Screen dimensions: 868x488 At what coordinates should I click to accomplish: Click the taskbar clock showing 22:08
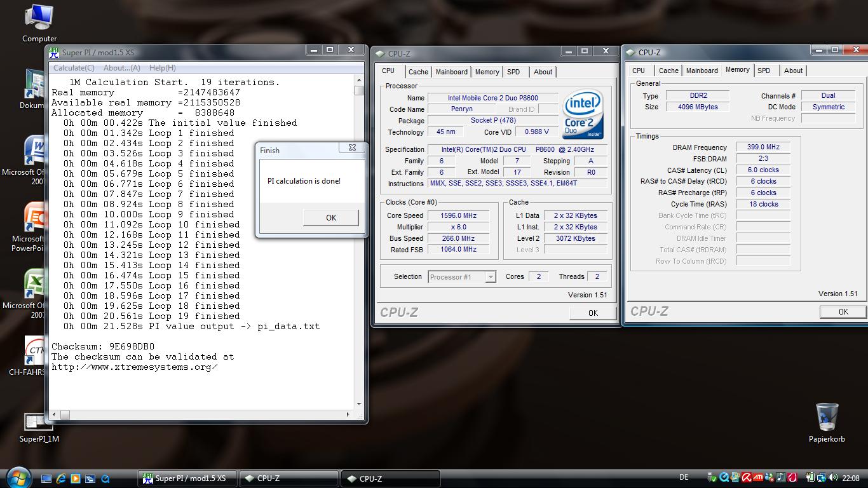(x=850, y=478)
